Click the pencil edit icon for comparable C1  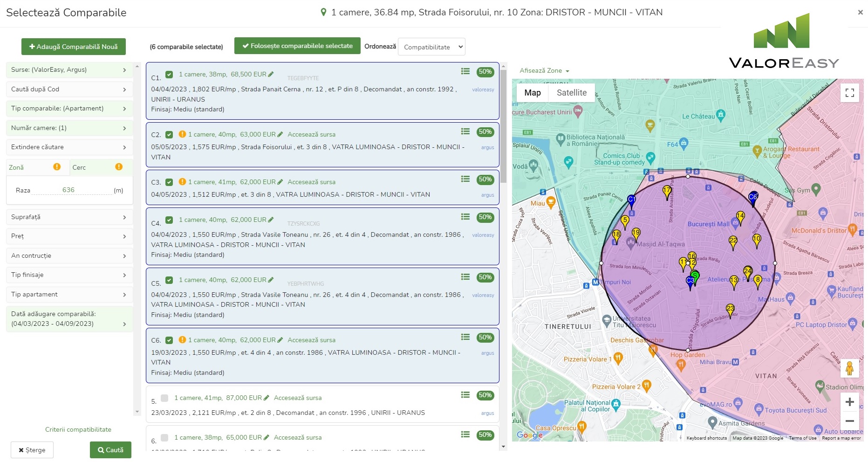tap(271, 74)
